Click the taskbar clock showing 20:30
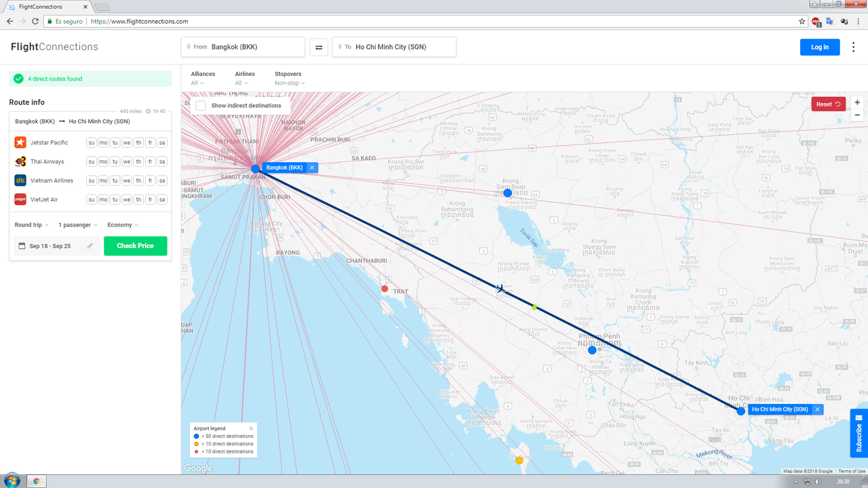This screenshot has width=868, height=488. coord(843,482)
